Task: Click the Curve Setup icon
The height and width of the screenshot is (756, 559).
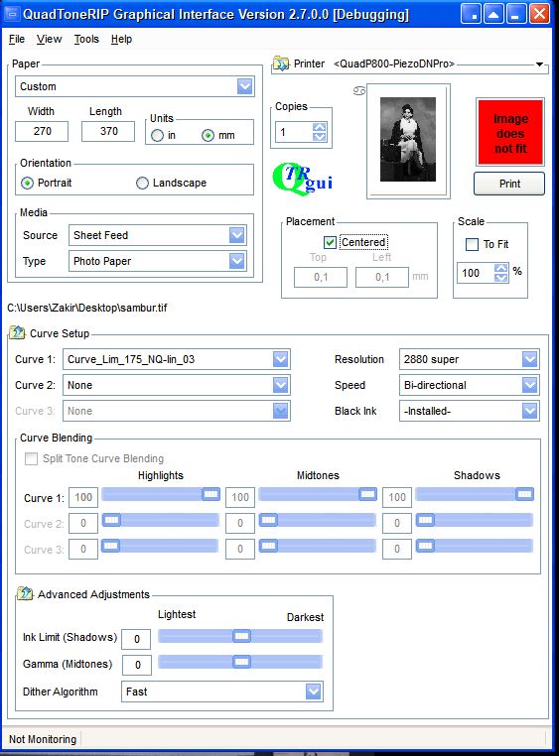Action: [x=17, y=332]
